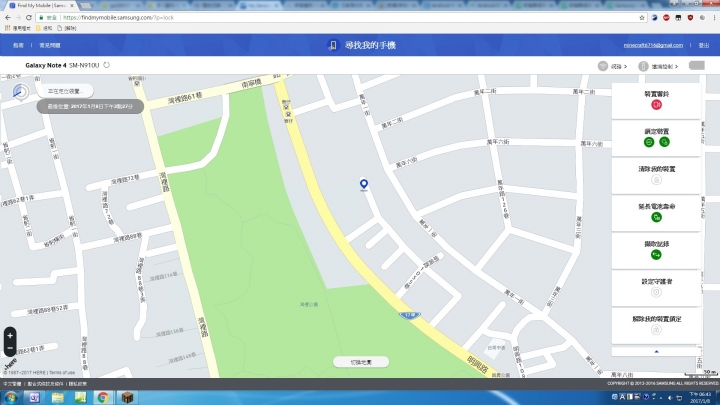Open the Minecraft block taskbar icon
The width and height of the screenshot is (720, 405).
tap(127, 397)
